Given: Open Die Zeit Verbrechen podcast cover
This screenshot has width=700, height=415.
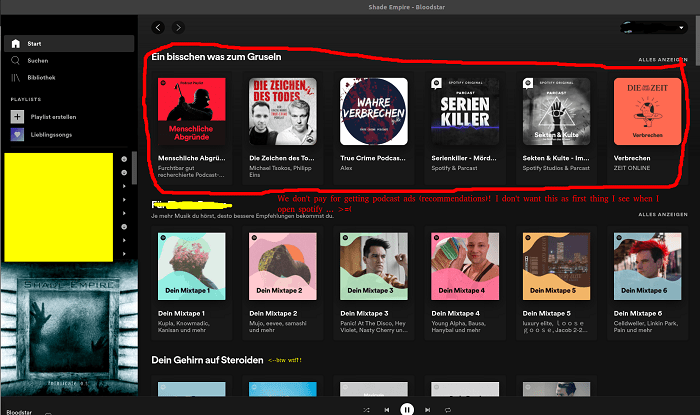Looking at the screenshot, I should click(647, 112).
